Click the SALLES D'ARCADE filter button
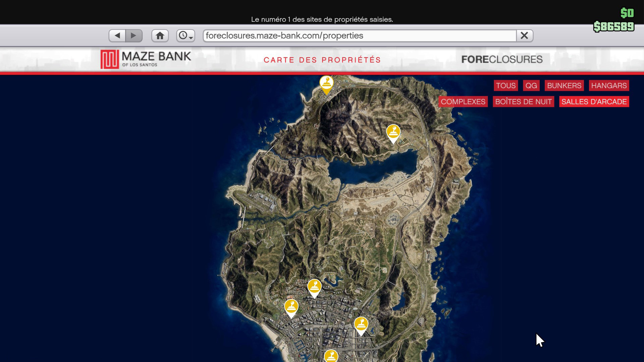The height and width of the screenshot is (362, 644). pos(594,102)
